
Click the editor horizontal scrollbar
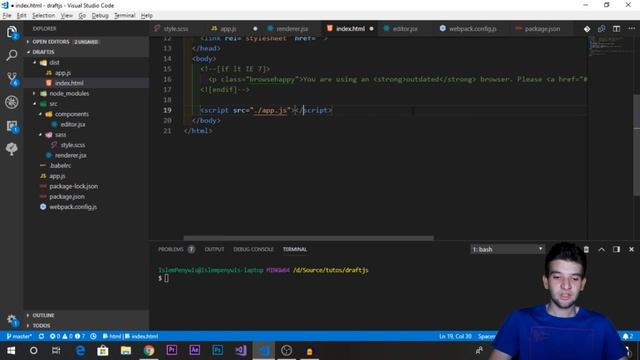[x=309, y=238]
